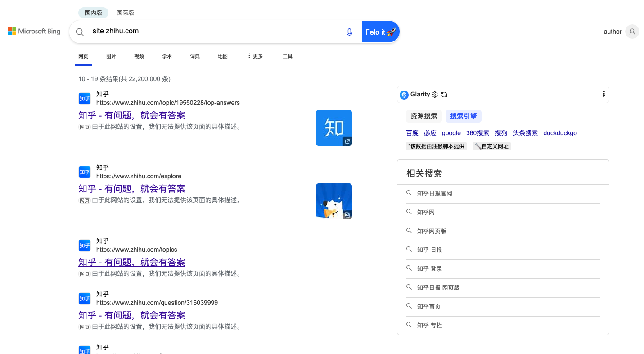Click the Zhihu favicon beside topics result
Viewport: 644px width, 354px height.
[85, 245]
